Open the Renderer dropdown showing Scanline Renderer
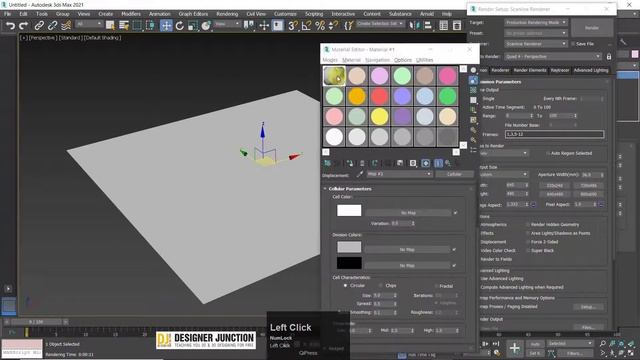Screen dimensions: 640x360 coord(536,44)
